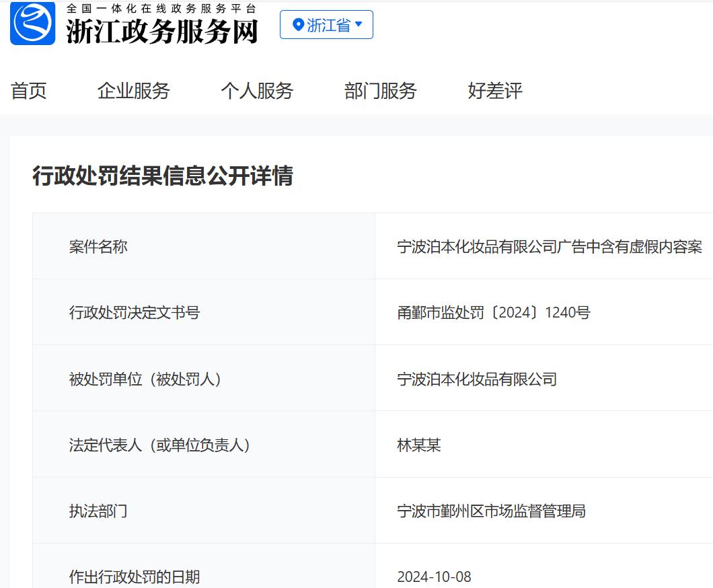Open 企业服务 navigation item

(x=133, y=91)
